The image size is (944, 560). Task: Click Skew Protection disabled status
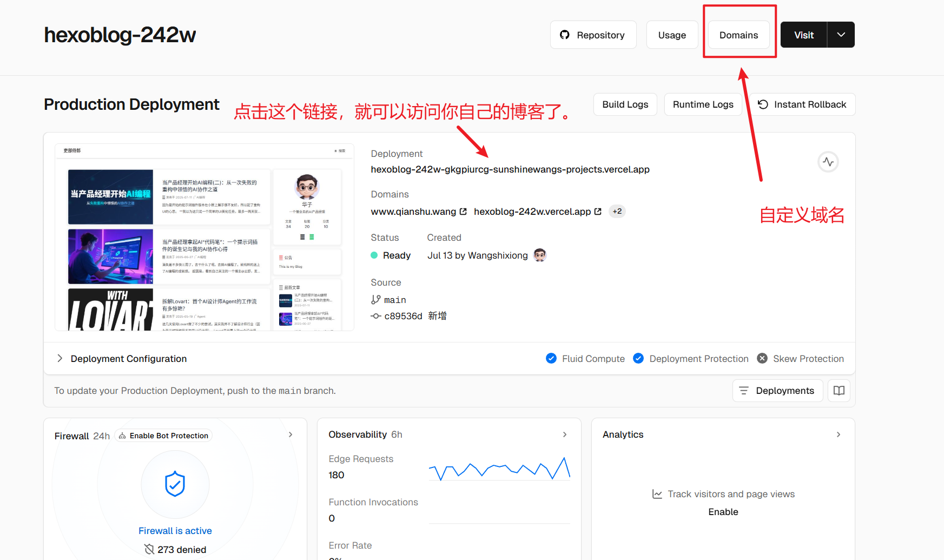(801, 359)
